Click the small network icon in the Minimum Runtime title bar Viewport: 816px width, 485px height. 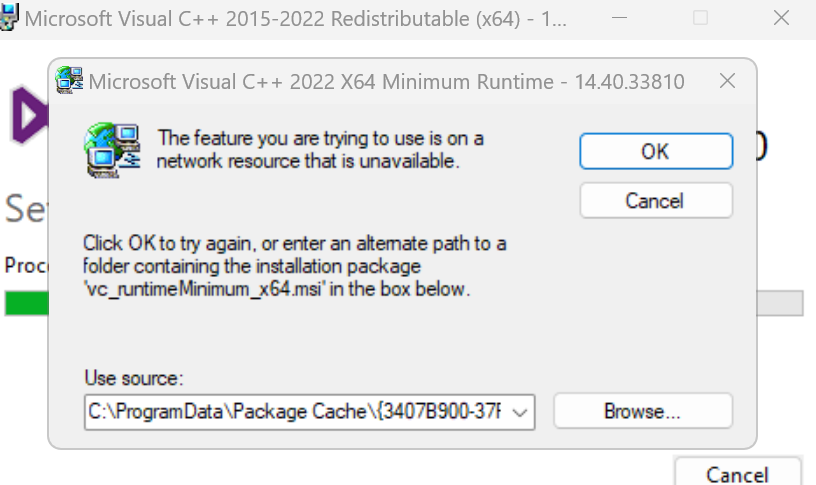pos(69,80)
